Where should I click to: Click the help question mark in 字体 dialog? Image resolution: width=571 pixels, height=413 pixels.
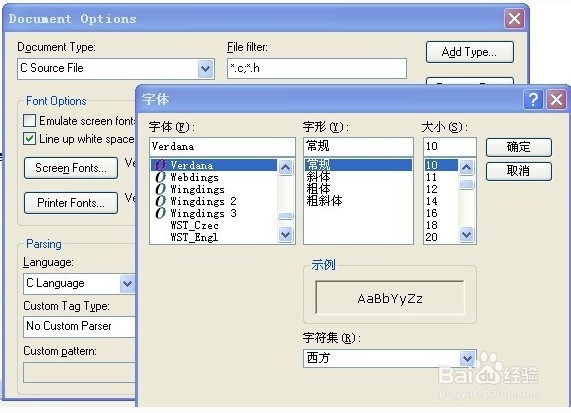pos(533,99)
